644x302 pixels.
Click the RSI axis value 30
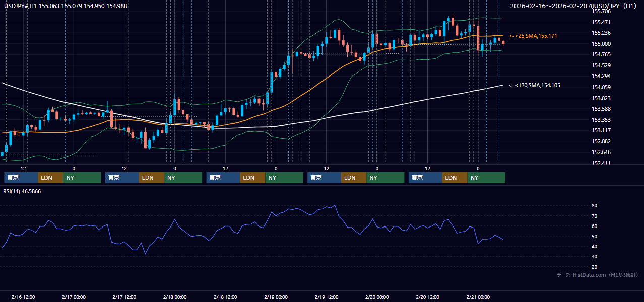594,256
